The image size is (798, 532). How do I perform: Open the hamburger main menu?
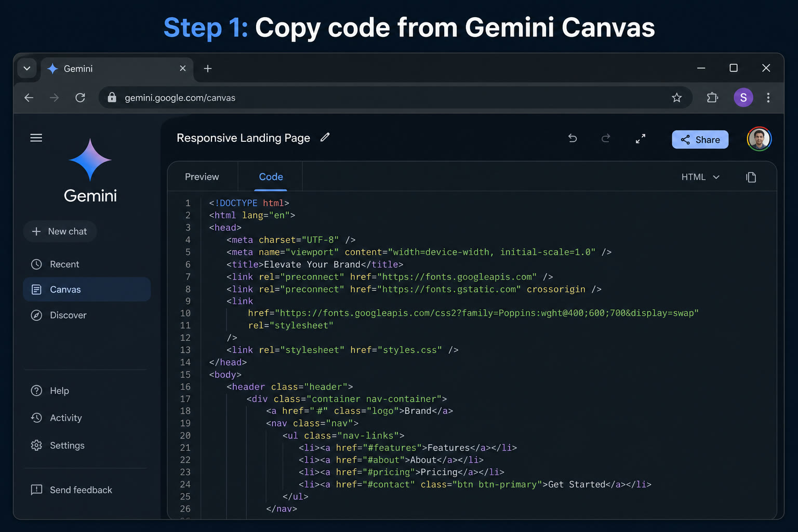(x=36, y=138)
